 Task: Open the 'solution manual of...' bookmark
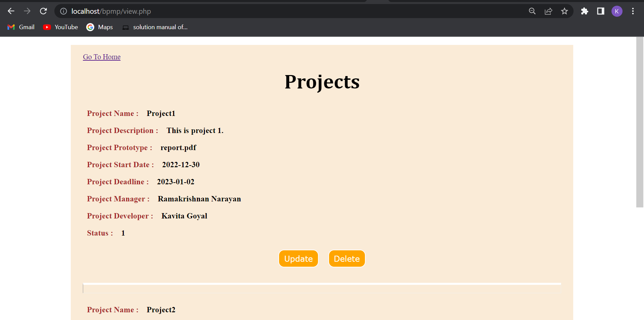[154, 27]
